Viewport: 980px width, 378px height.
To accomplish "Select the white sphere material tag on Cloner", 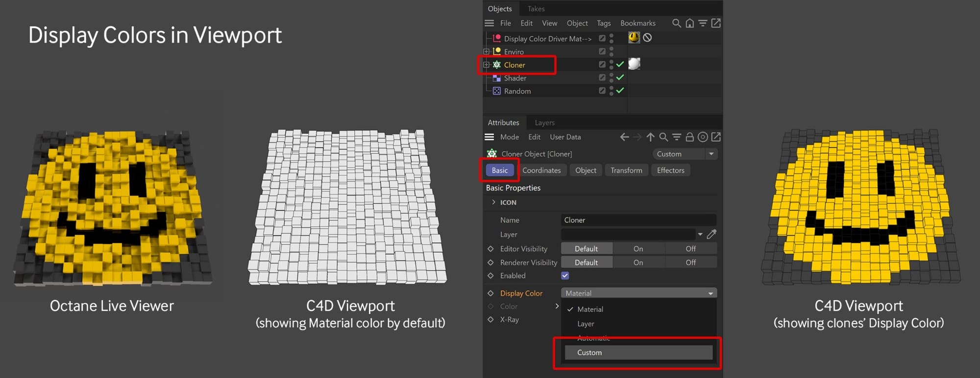I will pyautogui.click(x=634, y=64).
